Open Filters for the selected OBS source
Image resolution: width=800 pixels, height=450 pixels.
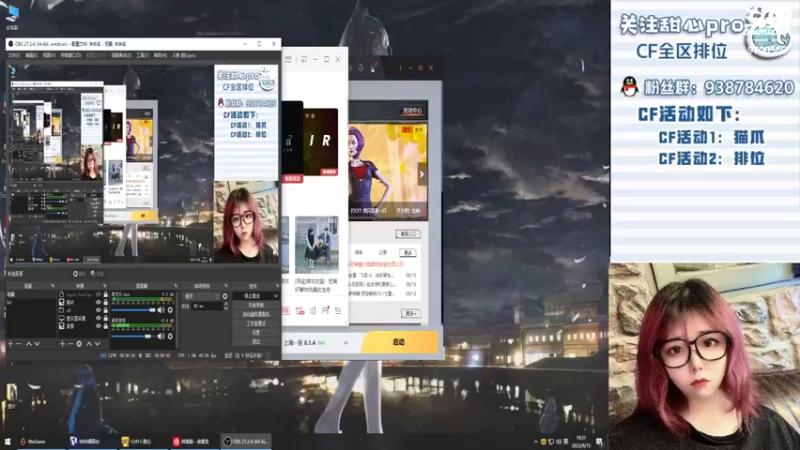pyautogui.click(x=97, y=274)
